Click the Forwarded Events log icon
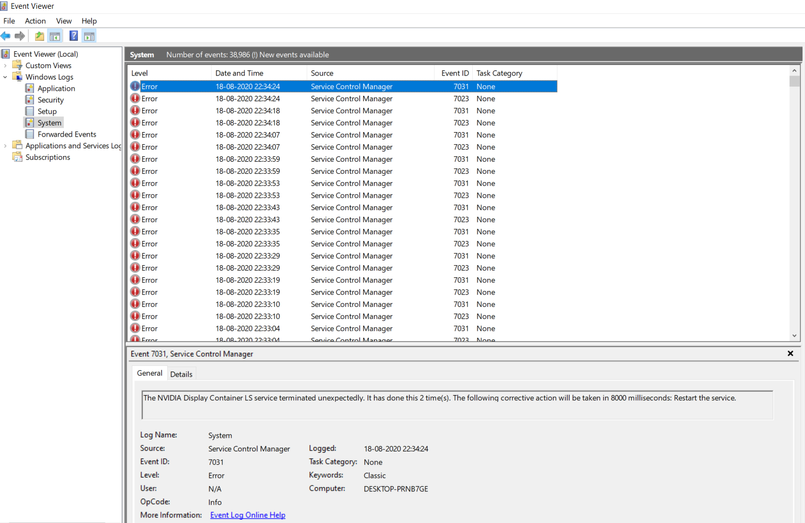Viewport: 805px width, 523px height. (x=30, y=134)
